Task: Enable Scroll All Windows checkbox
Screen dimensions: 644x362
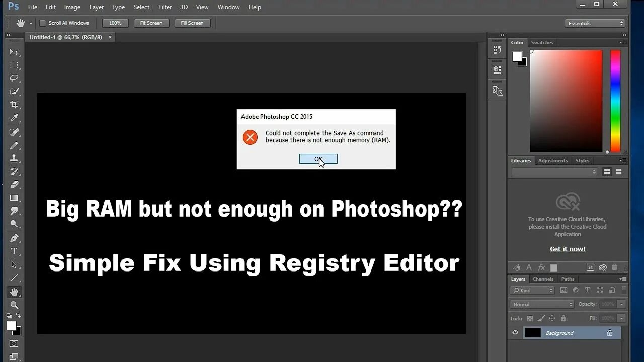Action: click(x=43, y=23)
